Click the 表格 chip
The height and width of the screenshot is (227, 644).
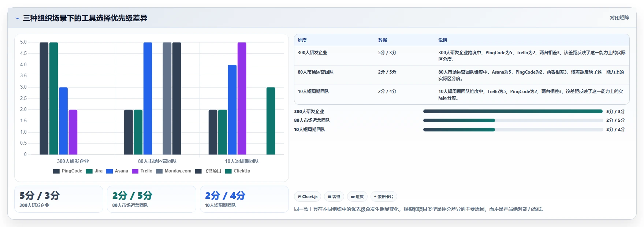334,197
